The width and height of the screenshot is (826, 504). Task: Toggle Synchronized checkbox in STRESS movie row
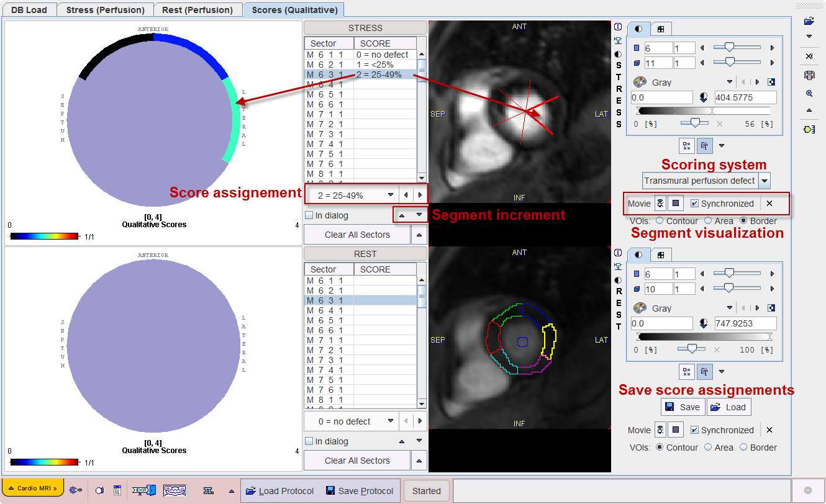(x=695, y=204)
